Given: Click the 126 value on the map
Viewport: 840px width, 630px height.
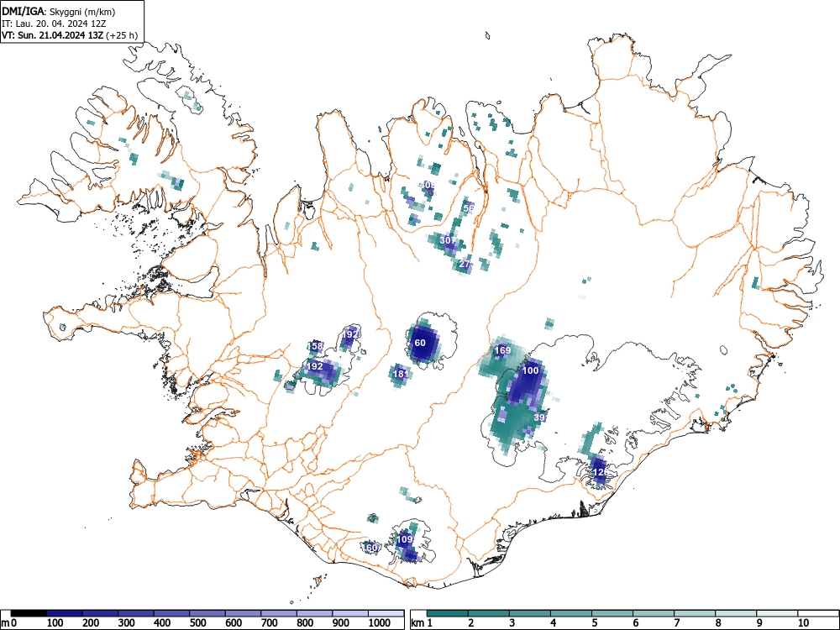Looking at the screenshot, I should coord(601,472).
